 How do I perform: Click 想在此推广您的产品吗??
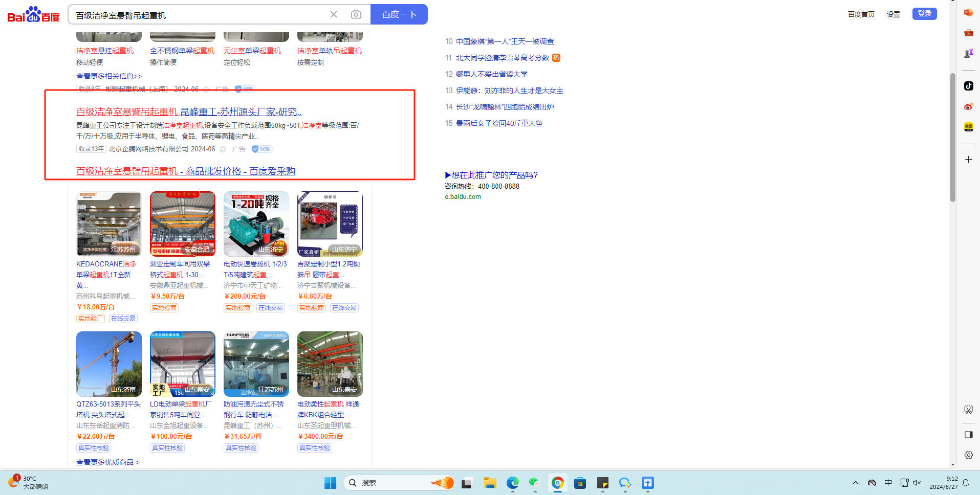[x=491, y=175]
